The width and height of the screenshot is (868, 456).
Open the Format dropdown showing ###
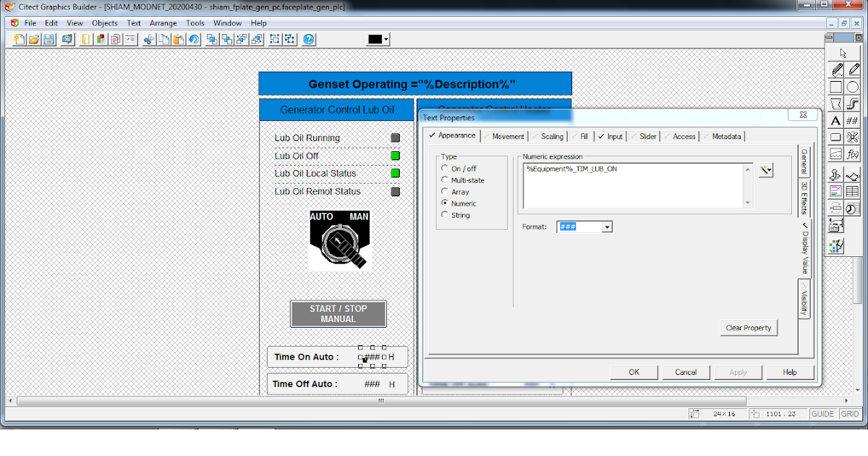[606, 227]
